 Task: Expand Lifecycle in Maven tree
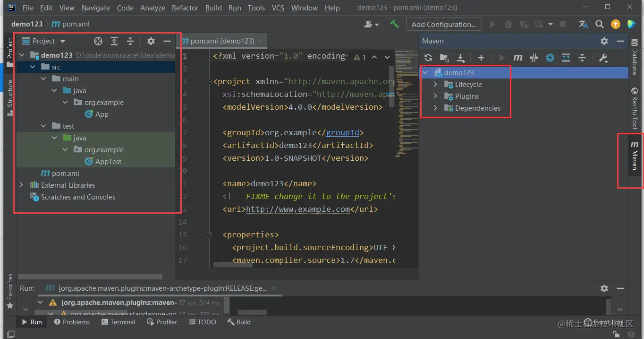pos(435,85)
